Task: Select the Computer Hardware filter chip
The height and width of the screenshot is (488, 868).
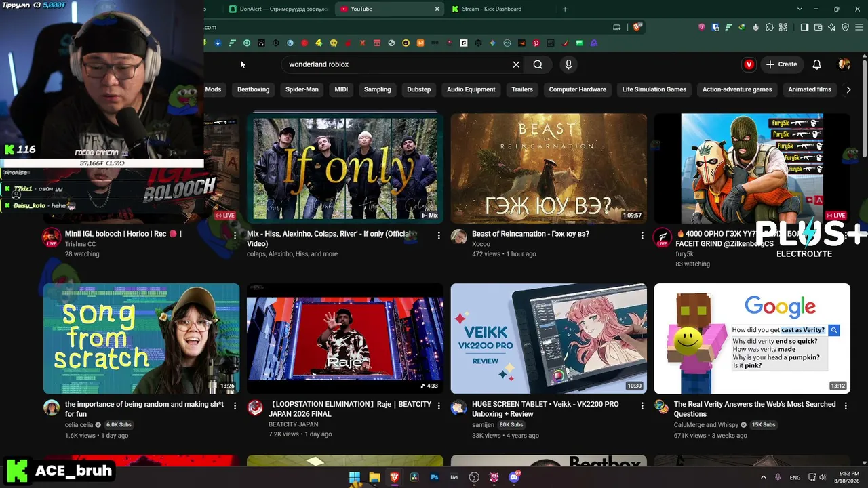Action: tap(578, 89)
